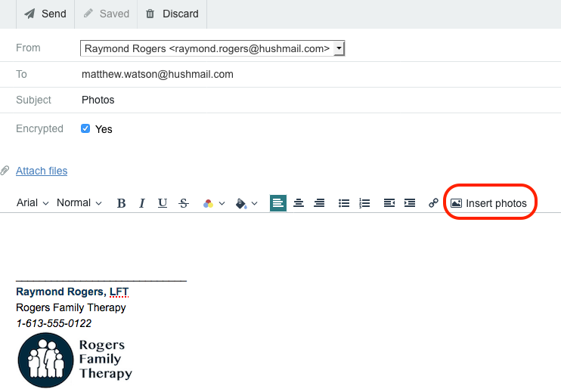This screenshot has width=561, height=392.
Task: Apply italic formatting
Action: point(141,203)
